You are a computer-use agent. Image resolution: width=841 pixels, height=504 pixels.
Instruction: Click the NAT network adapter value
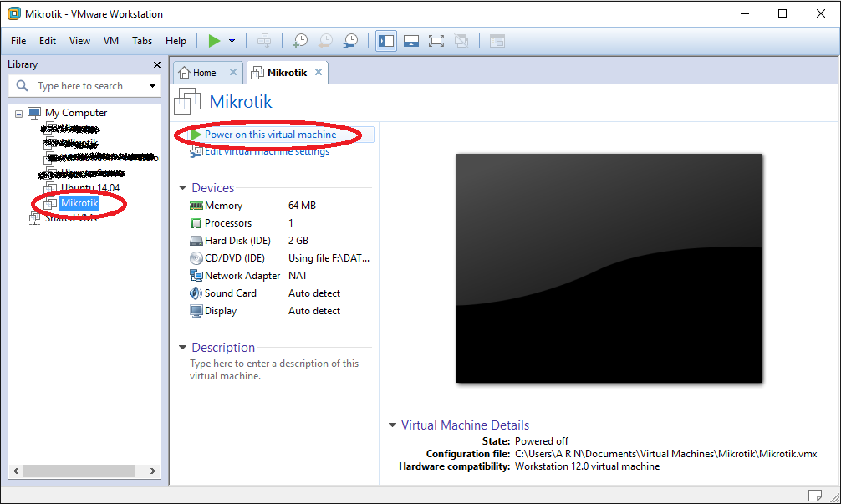pos(298,276)
